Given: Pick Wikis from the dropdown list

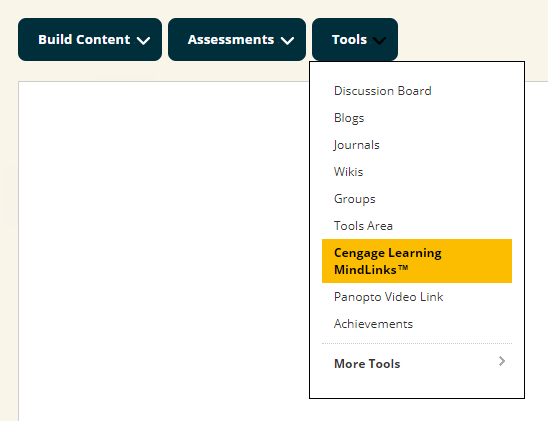Looking at the screenshot, I should tap(348, 172).
